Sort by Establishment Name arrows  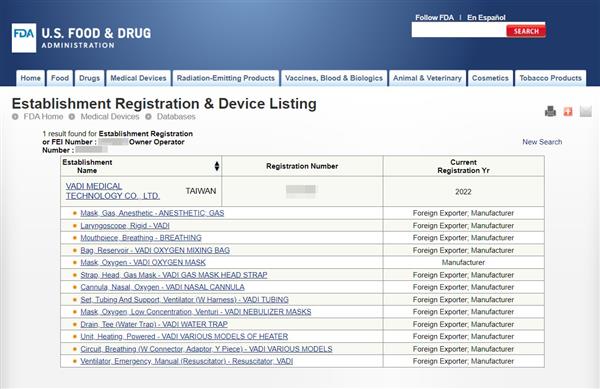217,166
